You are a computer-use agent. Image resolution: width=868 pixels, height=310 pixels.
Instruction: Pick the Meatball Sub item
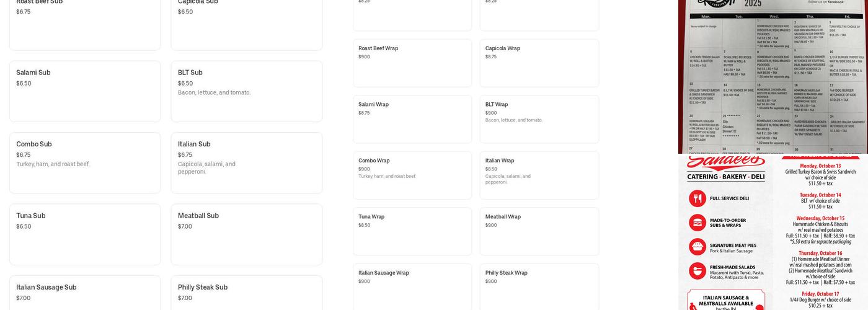pos(247,234)
